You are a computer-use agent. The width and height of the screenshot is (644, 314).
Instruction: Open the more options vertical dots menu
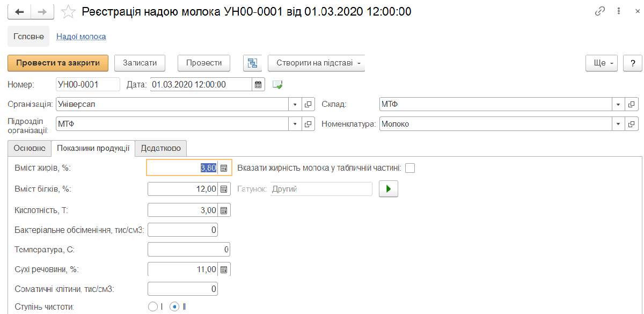pyautogui.click(x=618, y=11)
